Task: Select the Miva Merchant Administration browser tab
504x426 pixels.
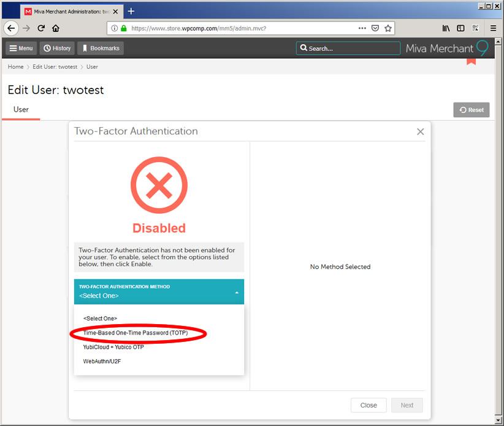Action: point(72,12)
